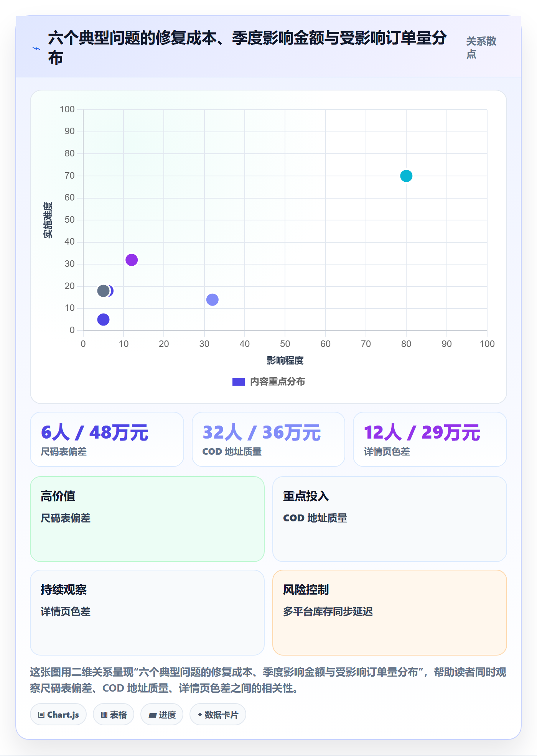
Task: Click the 表格 tag chip
Action: [114, 715]
